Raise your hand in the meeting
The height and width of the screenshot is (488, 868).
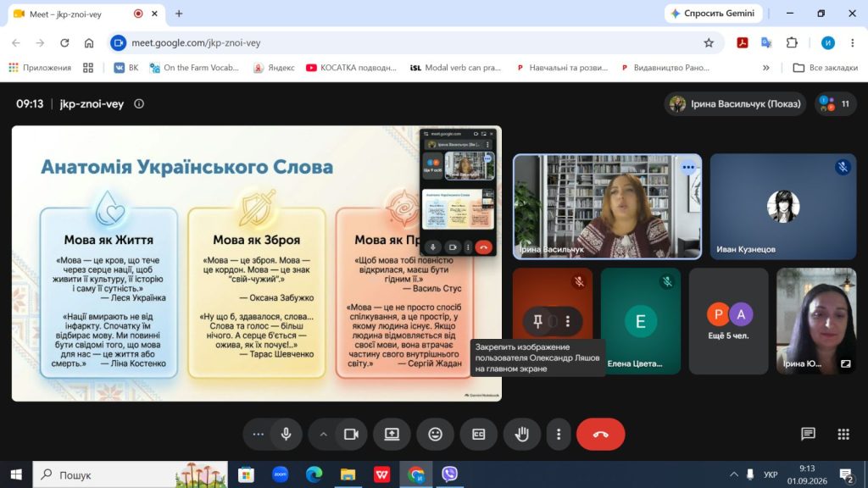(521, 435)
